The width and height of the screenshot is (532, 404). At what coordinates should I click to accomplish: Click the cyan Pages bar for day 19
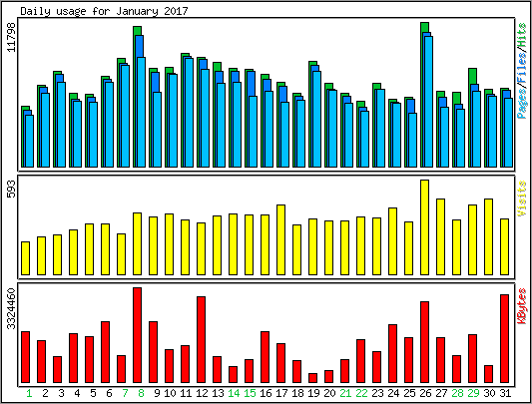pos(316,119)
